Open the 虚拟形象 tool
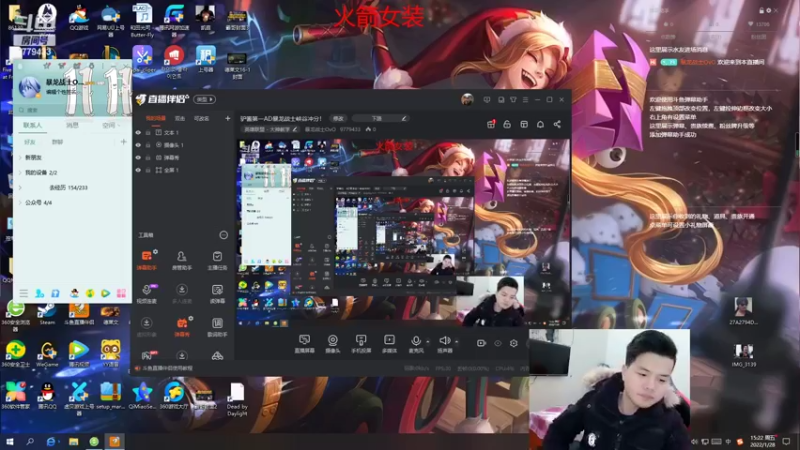 [x=146, y=327]
